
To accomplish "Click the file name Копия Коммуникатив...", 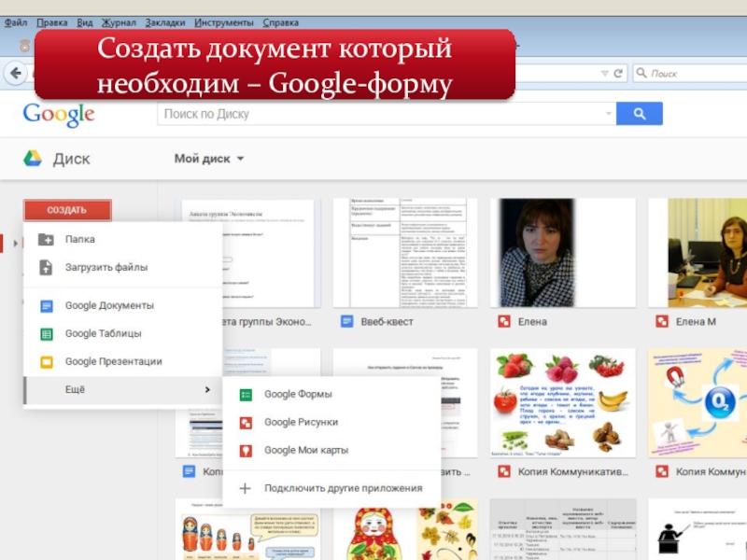I will click(573, 472).
